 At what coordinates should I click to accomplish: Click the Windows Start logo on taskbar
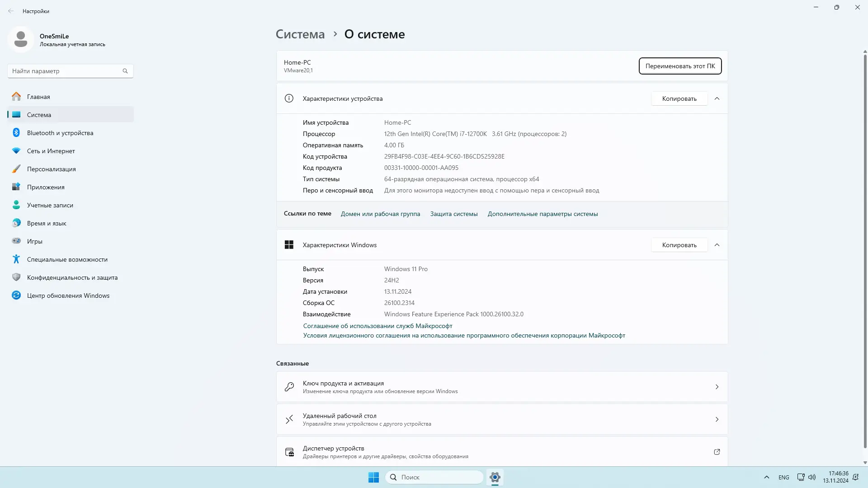click(373, 477)
